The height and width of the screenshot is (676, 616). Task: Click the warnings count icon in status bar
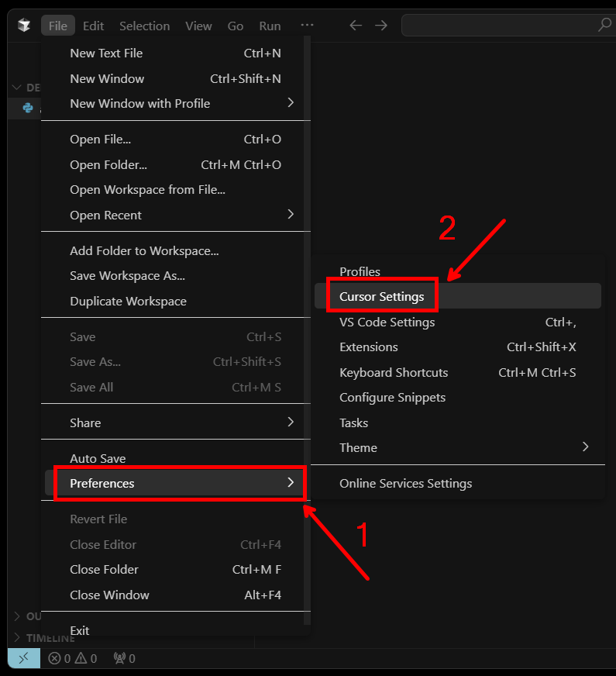(81, 658)
